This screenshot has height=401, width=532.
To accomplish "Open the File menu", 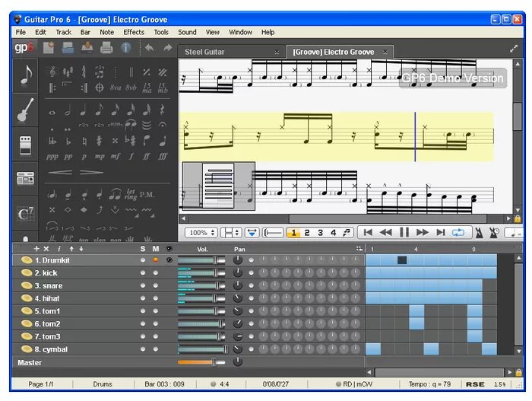I will [x=21, y=32].
